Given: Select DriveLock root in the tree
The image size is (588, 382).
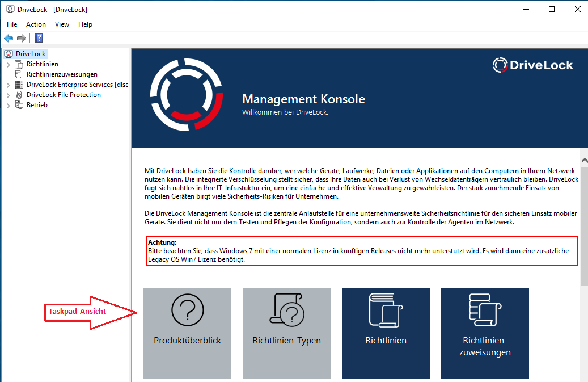Looking at the screenshot, I should (x=31, y=54).
